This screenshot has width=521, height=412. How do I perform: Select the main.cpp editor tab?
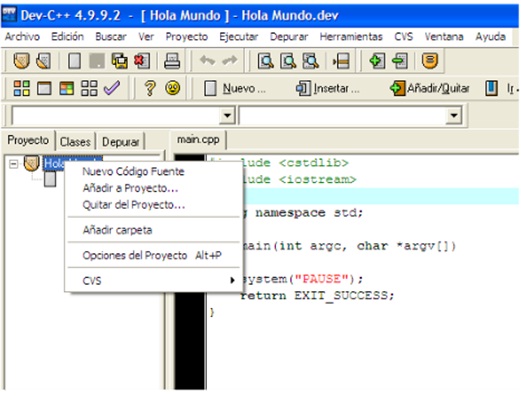[x=198, y=140]
